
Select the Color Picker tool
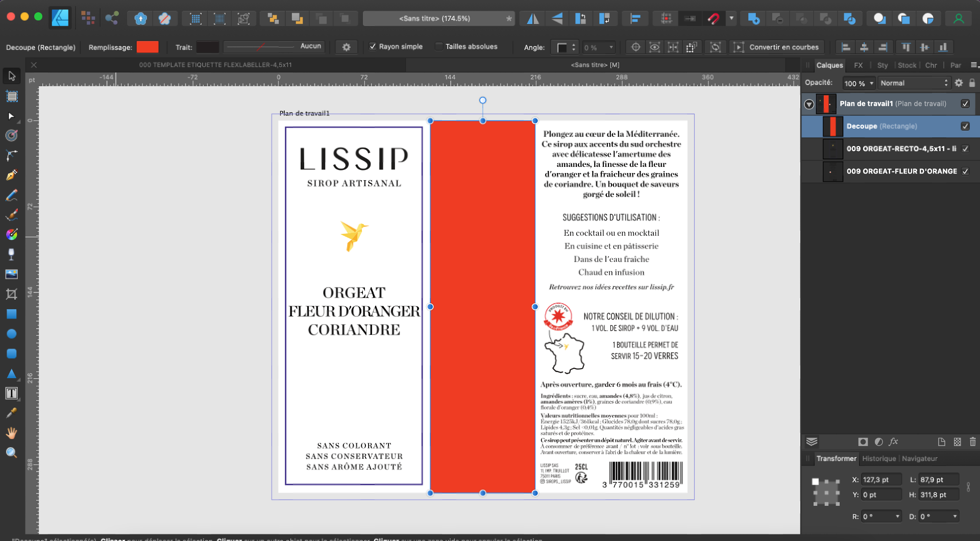point(12,413)
